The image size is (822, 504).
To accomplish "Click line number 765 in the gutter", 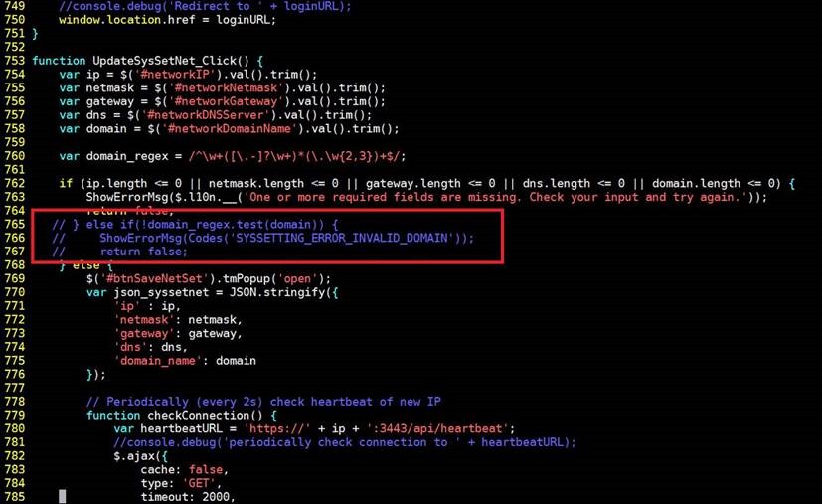I will 15,225.
